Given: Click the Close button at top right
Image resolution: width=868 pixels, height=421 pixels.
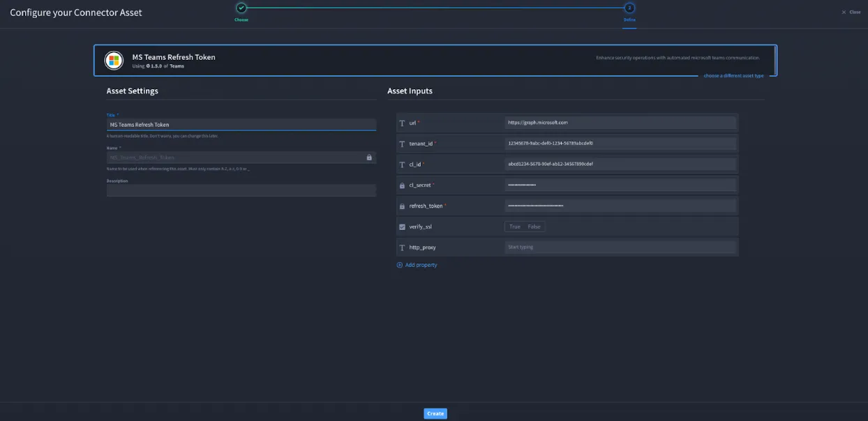Looking at the screenshot, I should pos(851,12).
